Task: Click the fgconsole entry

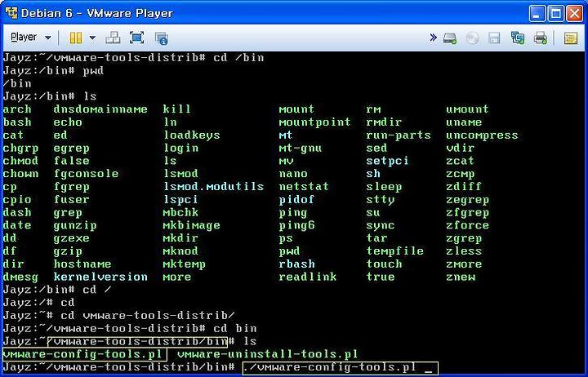Action: pyautogui.click(x=86, y=174)
